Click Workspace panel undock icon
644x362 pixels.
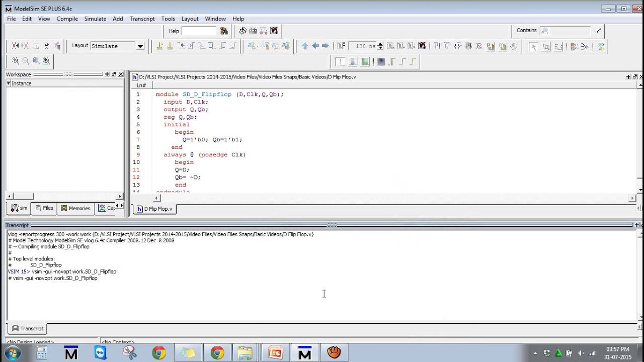tap(114, 74)
